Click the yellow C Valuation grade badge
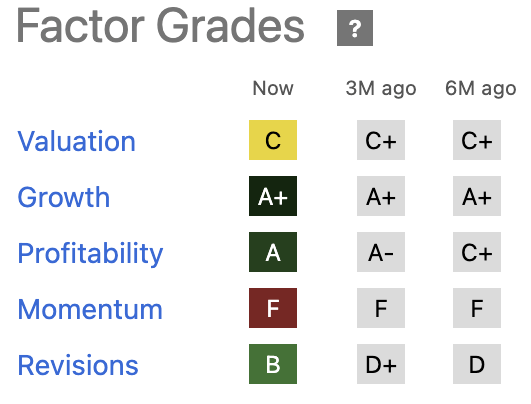Screen dimensions: 531x404 [273, 140]
